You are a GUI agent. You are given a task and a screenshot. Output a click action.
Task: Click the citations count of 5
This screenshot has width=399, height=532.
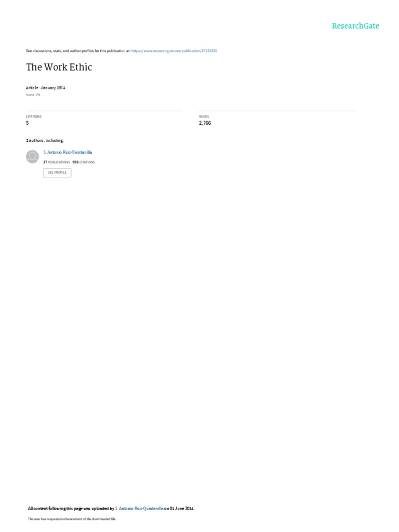(28, 123)
